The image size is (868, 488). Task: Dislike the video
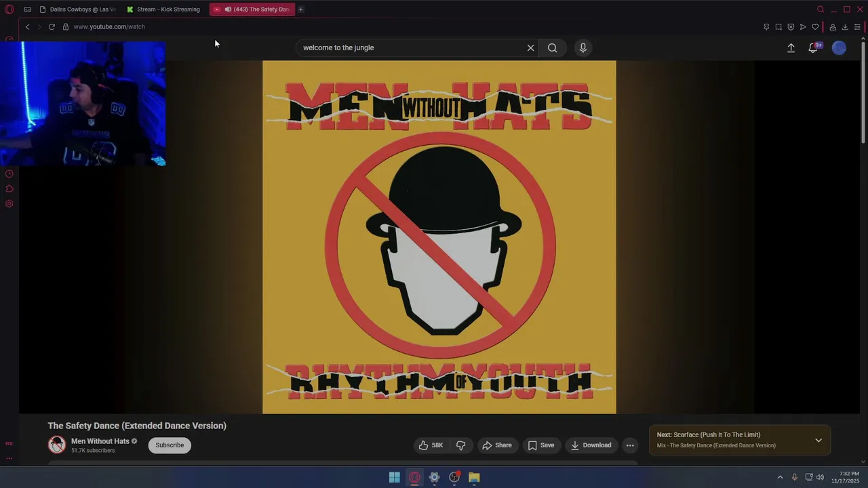click(x=460, y=445)
